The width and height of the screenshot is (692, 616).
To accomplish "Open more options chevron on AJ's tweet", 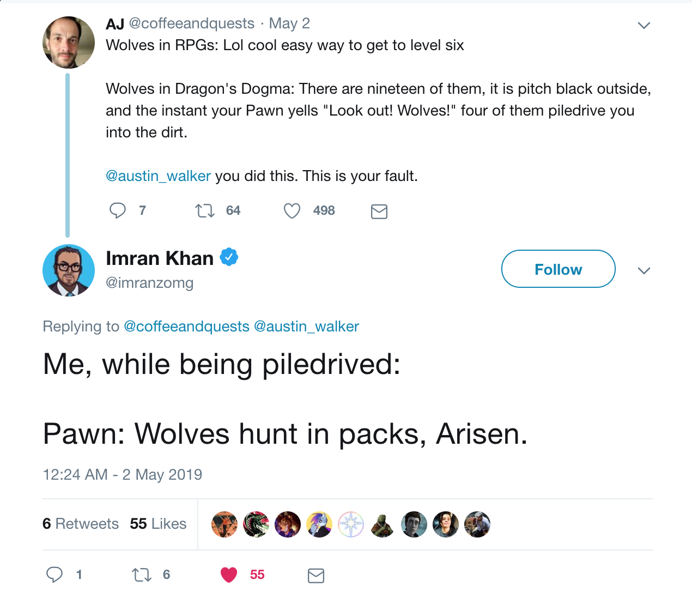I will [644, 26].
